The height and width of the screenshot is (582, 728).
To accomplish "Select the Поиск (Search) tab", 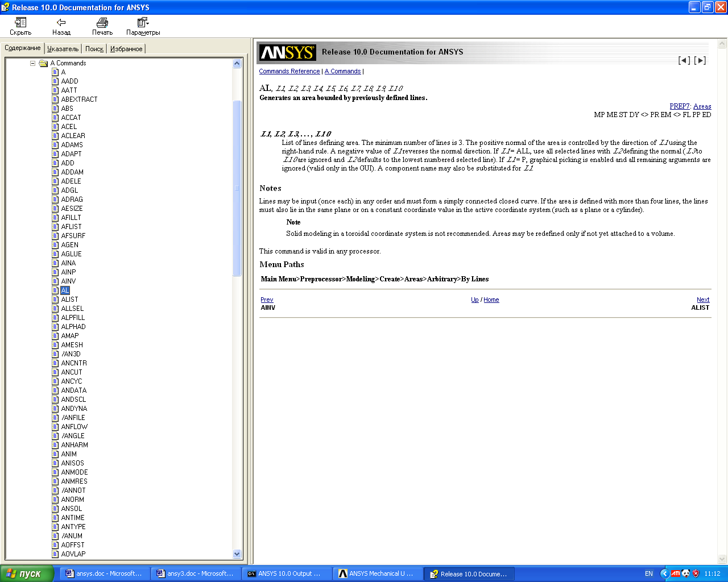I will point(94,49).
